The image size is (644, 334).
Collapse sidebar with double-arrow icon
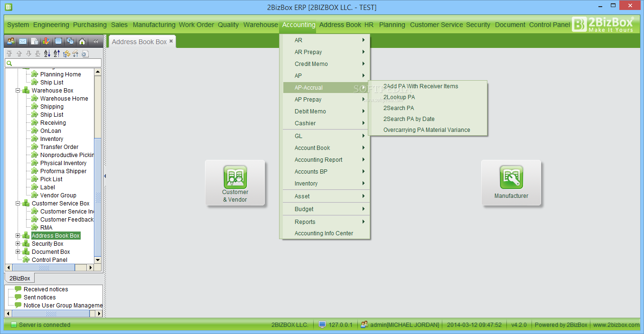tap(95, 41)
